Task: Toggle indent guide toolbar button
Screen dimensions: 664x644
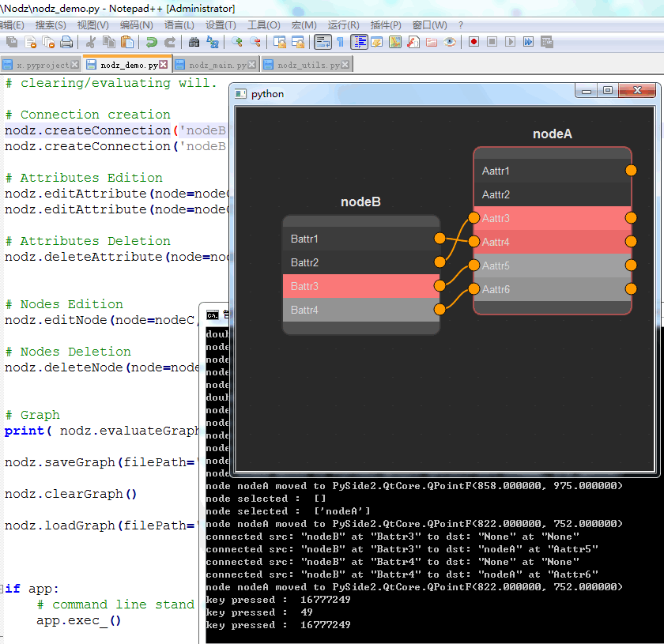Action: [359, 42]
